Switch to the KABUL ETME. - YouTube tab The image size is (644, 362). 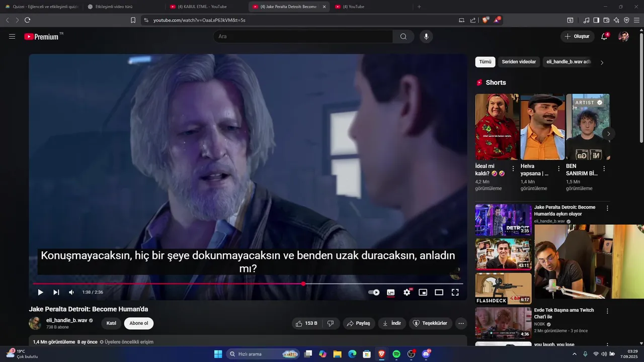coord(202,7)
